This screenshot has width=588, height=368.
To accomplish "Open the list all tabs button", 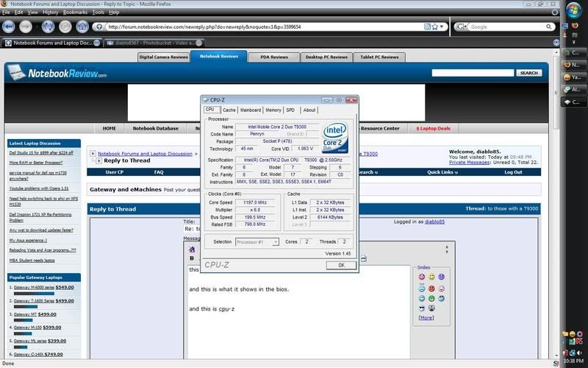I will [556, 43].
